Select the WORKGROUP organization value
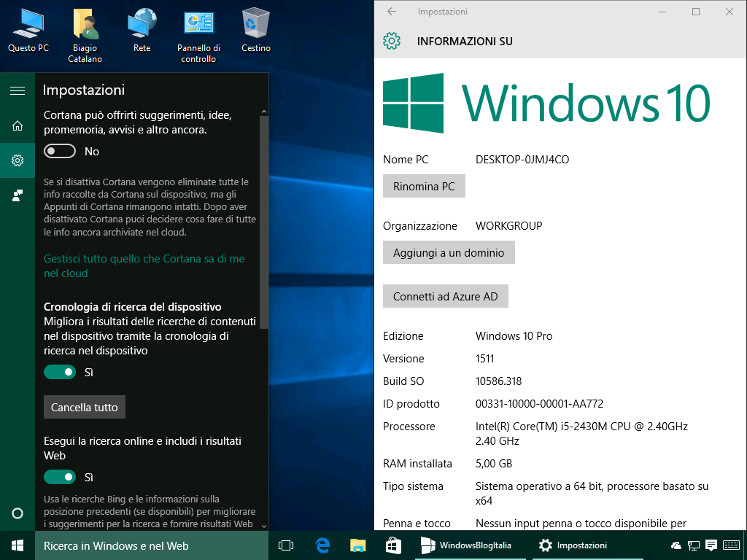This screenshot has height=560, width=747. coord(508,226)
